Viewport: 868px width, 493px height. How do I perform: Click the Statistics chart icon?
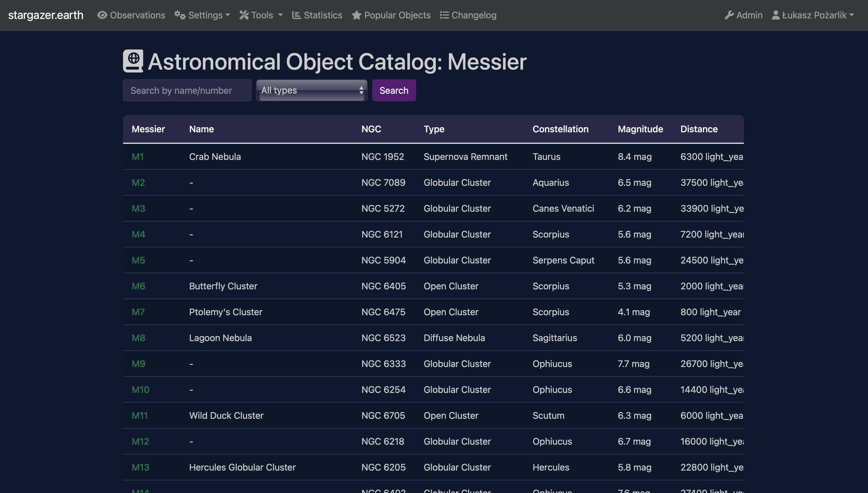point(297,15)
